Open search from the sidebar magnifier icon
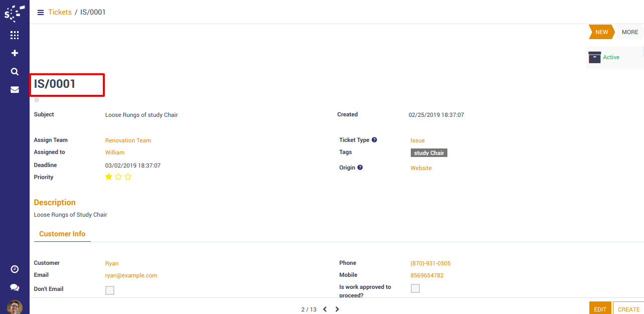Screen dimensions: 644x314 pyautogui.click(x=15, y=72)
